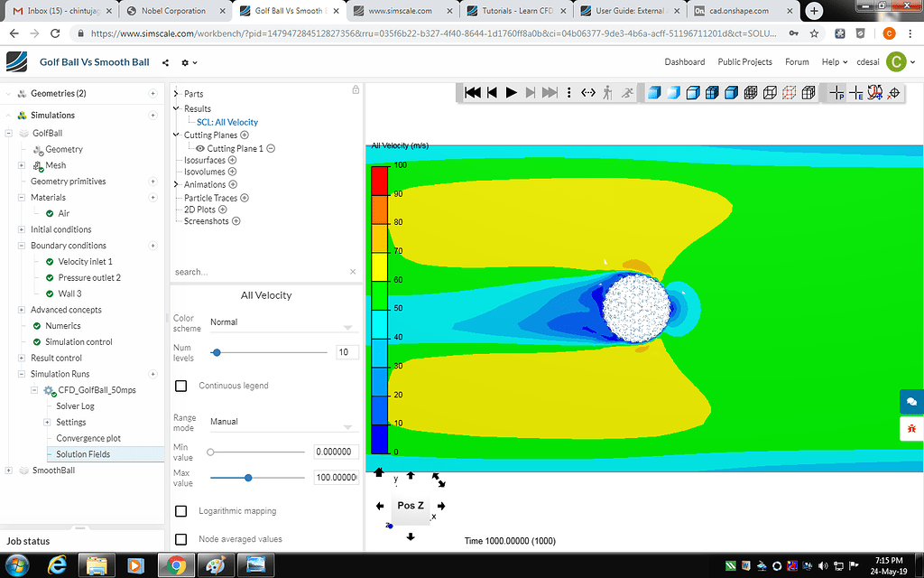Viewport: 924px width, 578px height.
Task: Open the Public Projects menu item
Action: (744, 61)
